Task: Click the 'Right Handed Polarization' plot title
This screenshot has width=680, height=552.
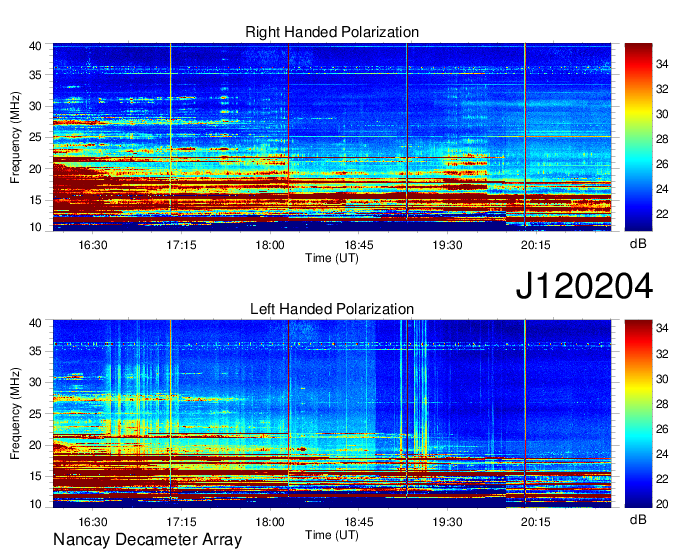Action: coord(332,32)
